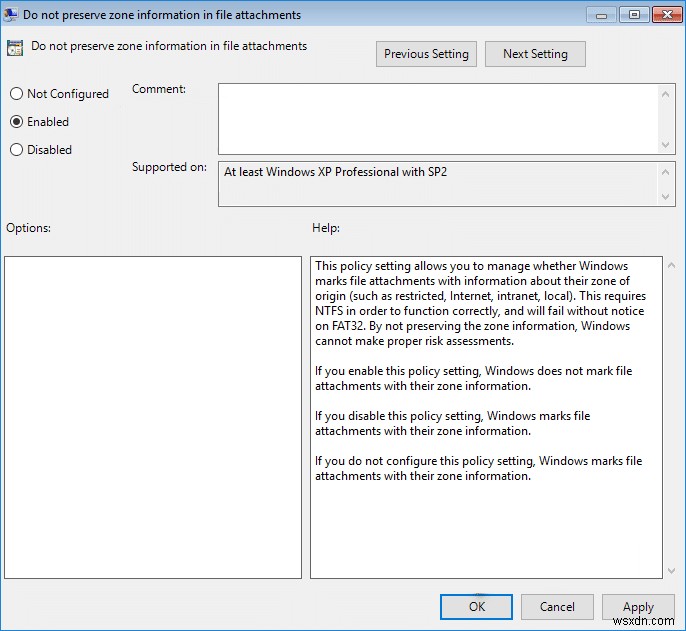Image resolution: width=686 pixels, height=631 pixels.
Task: Confirm with the OK button
Action: [476, 606]
